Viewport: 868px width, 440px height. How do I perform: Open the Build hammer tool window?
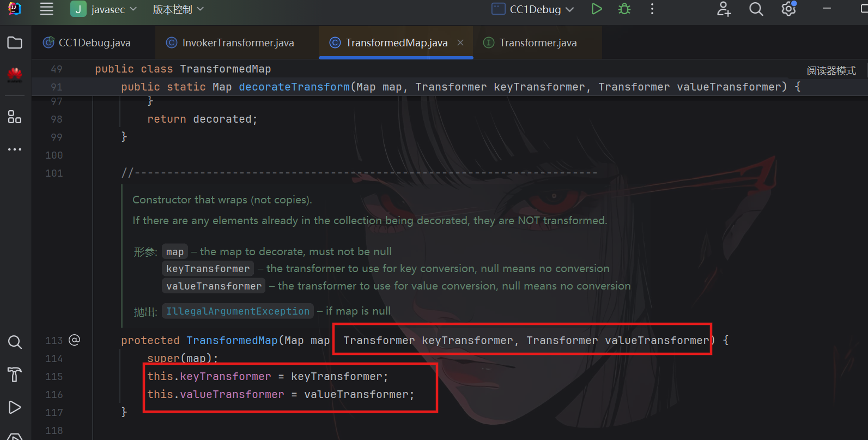pyautogui.click(x=15, y=375)
